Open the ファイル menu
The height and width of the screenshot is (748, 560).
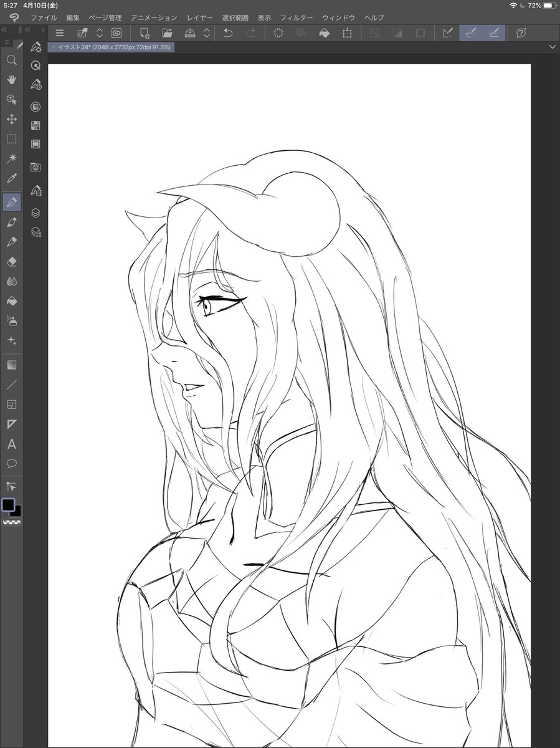pyautogui.click(x=44, y=17)
